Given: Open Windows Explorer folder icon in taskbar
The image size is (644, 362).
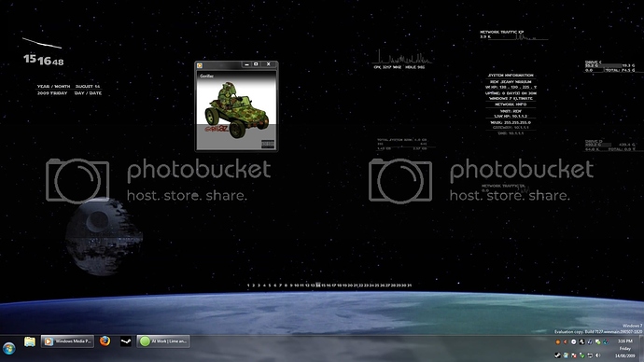Looking at the screenshot, I should click(30, 341).
